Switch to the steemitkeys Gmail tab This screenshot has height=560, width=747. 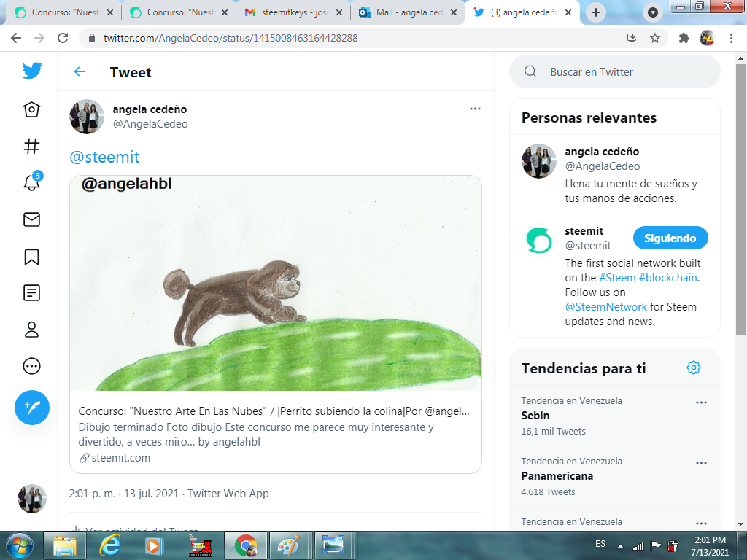(x=294, y=12)
